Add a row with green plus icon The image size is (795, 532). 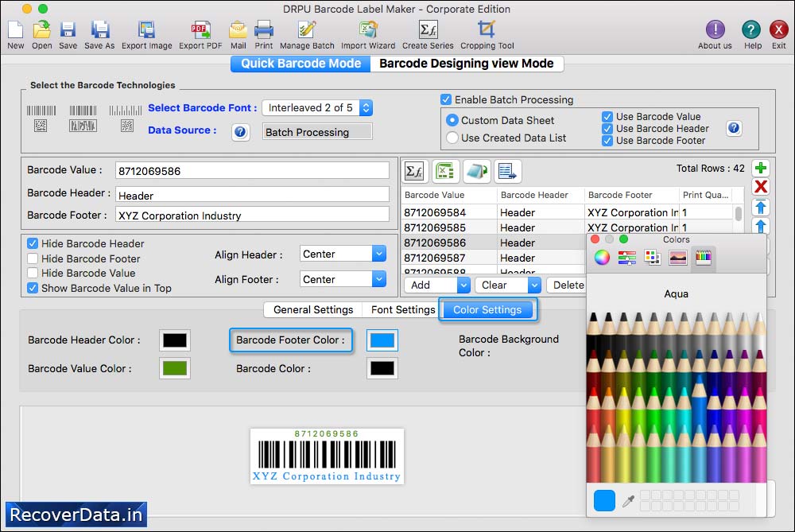pyautogui.click(x=761, y=168)
